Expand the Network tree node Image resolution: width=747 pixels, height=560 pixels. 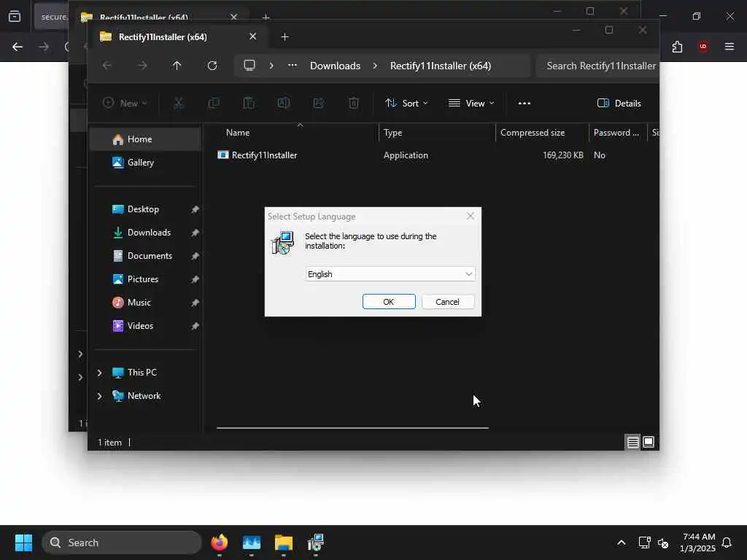[99, 396]
